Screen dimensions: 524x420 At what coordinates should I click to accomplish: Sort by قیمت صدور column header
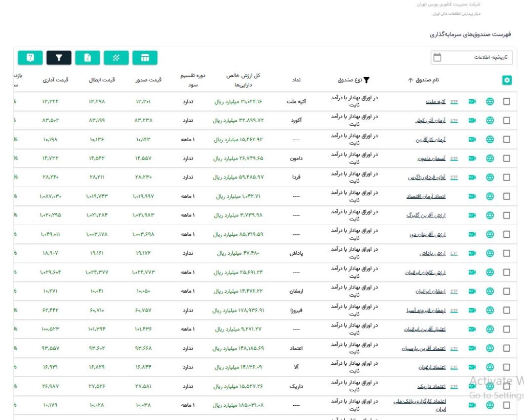pos(148,80)
